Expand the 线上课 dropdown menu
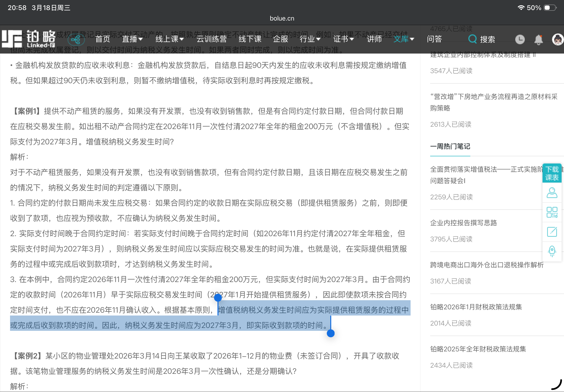The width and height of the screenshot is (564, 392). point(169,39)
